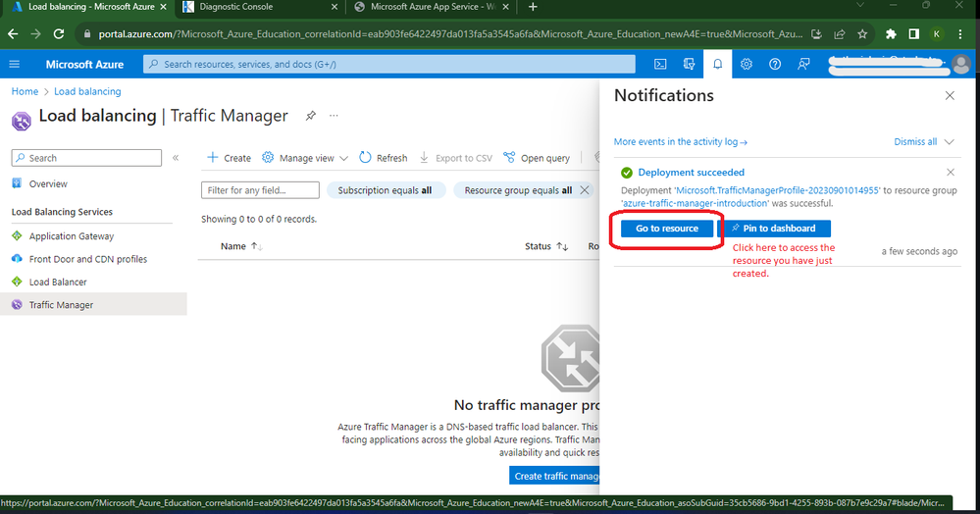
Task: Click the 'Showing 0 to 0 of 0 records' text
Action: click(x=259, y=219)
